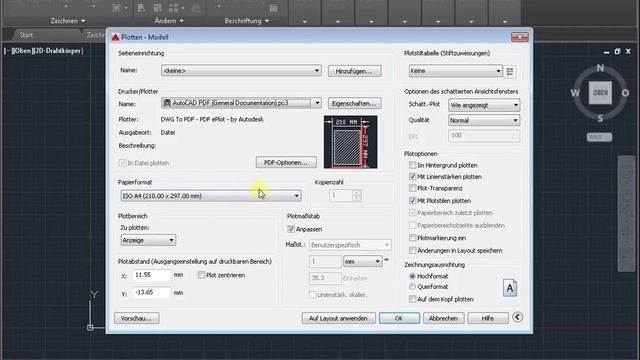Open the Papierformat dropdown
Screen dimensions: 640x360
211,196
